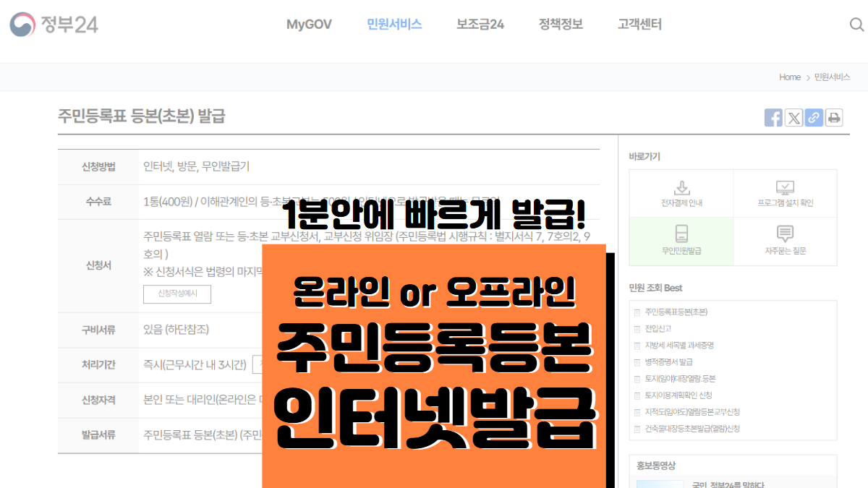Screen dimensions: 868x488
Task: Open the 정책정보 menu
Action: coord(561,25)
